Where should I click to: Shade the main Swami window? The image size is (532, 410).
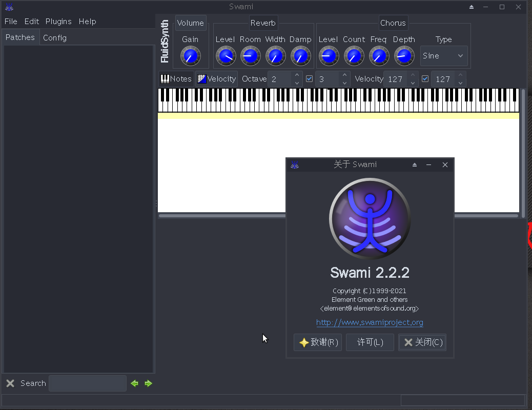tap(472, 7)
